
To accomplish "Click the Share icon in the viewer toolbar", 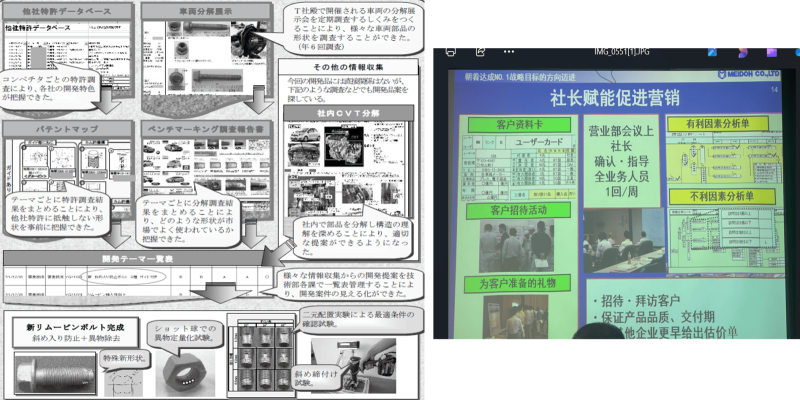I will point(480,52).
